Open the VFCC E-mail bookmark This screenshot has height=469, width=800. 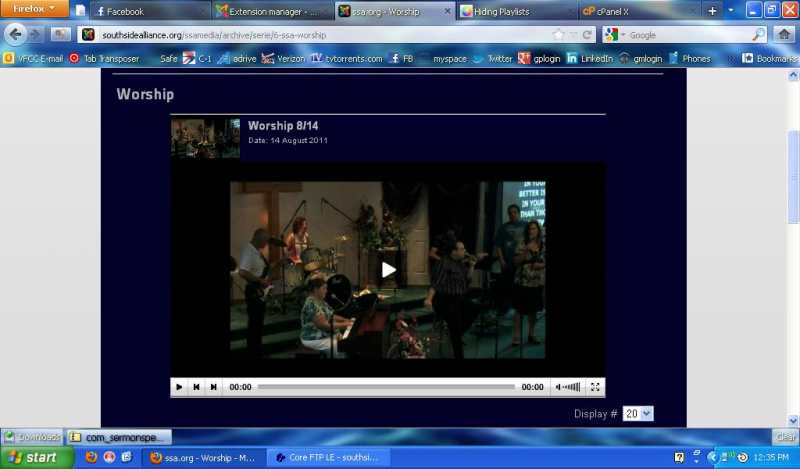tap(34, 59)
